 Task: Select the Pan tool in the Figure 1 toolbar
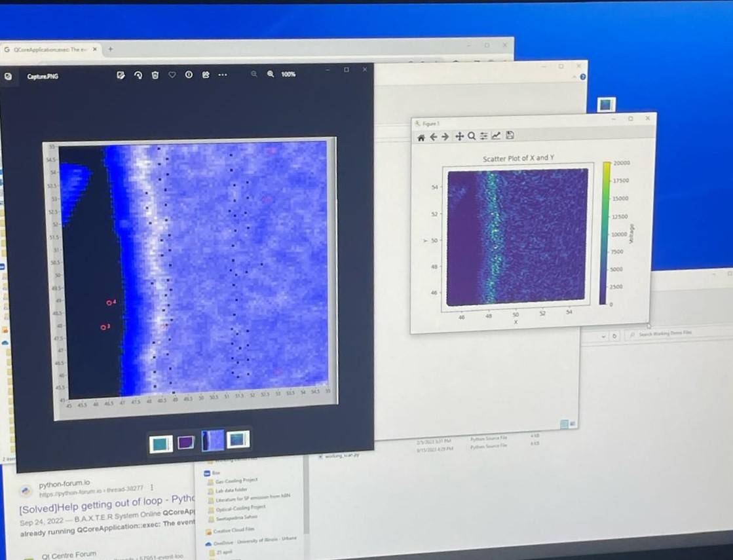tap(460, 136)
